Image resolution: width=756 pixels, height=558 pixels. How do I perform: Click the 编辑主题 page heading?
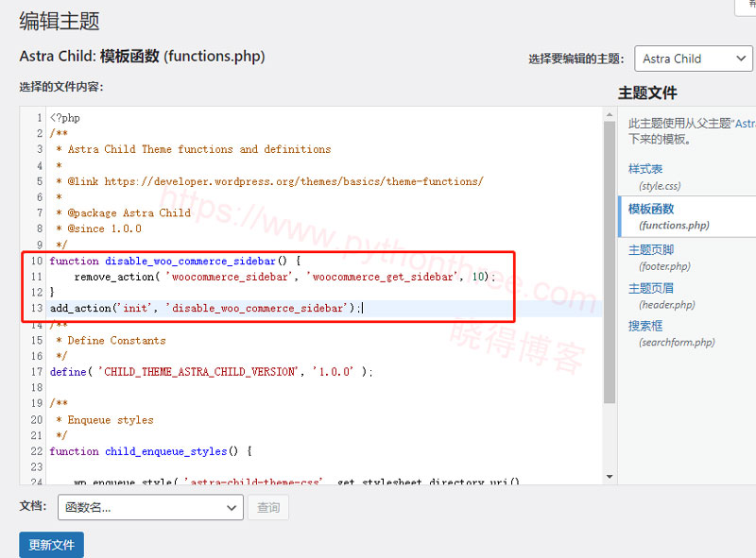click(60, 21)
